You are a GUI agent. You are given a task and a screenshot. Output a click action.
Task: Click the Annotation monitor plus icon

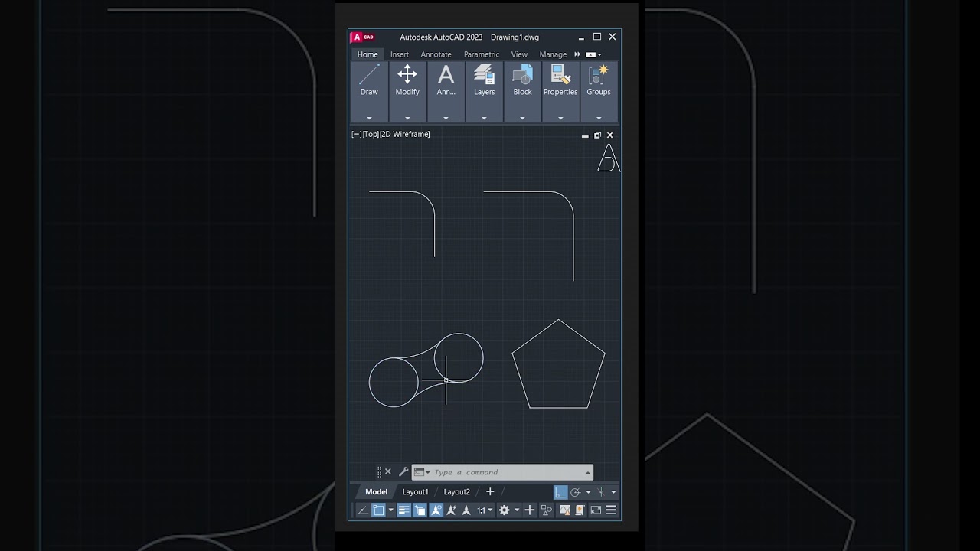tap(529, 510)
